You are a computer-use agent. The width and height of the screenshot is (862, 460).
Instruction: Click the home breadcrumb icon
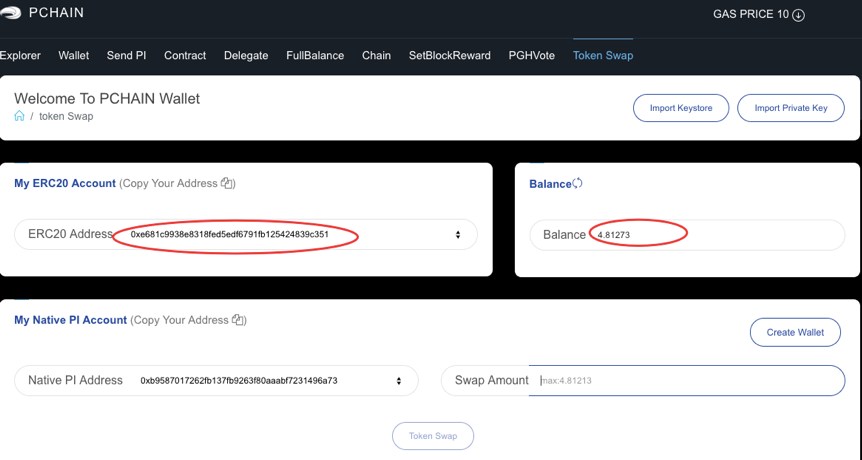[x=19, y=115]
